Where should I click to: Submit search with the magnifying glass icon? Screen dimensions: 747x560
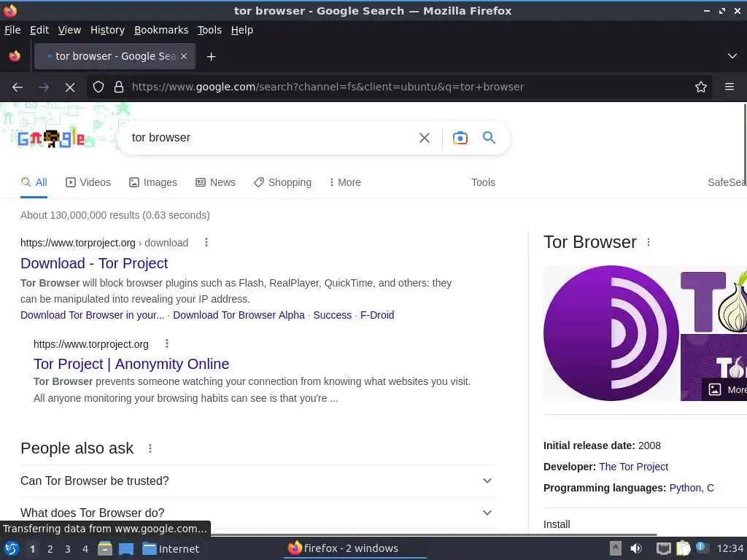(489, 138)
